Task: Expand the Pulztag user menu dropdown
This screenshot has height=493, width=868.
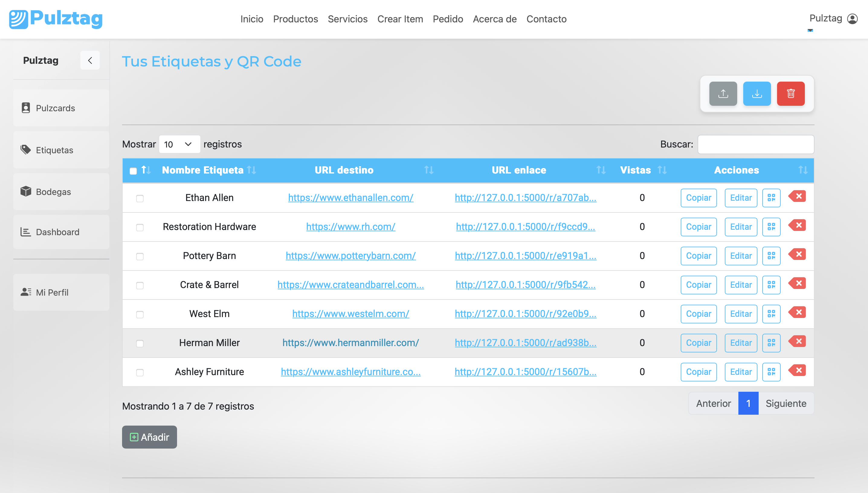Action: [810, 31]
